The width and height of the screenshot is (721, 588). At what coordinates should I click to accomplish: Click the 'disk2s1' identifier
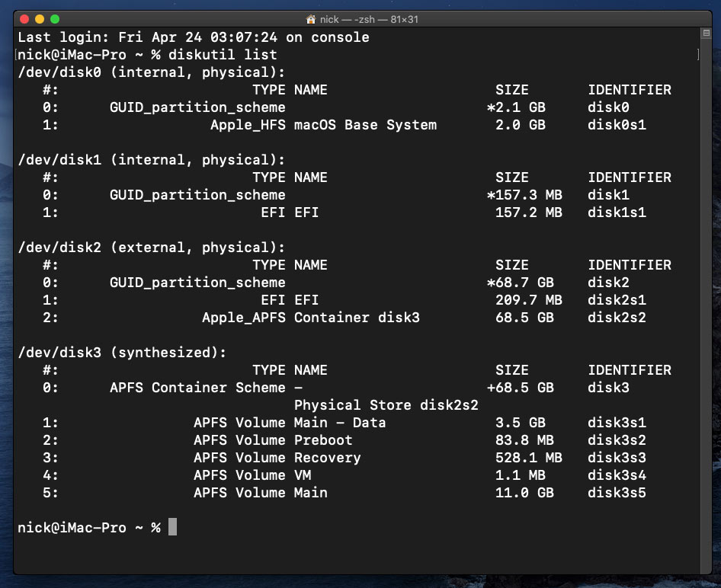tap(617, 300)
